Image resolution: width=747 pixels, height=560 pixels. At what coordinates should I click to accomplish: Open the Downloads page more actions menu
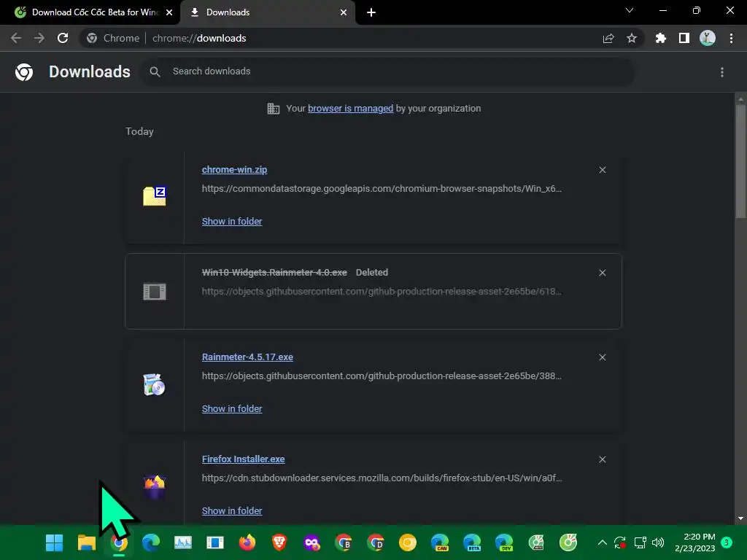pos(722,72)
